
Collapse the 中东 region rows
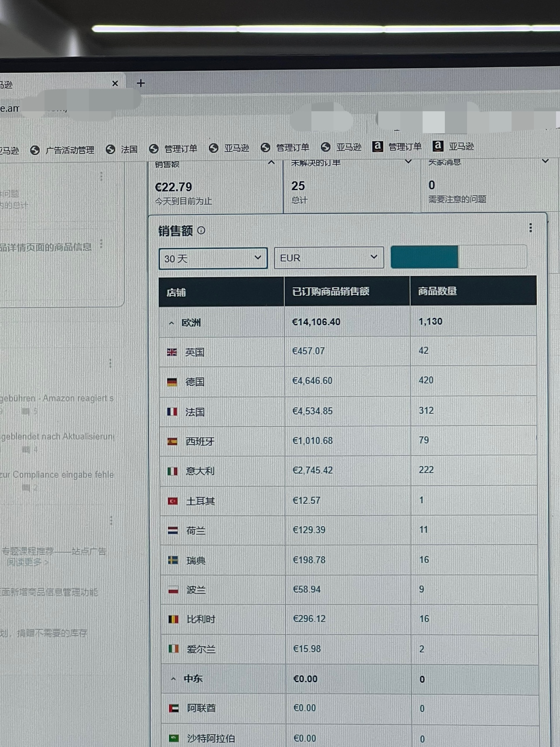(x=174, y=679)
